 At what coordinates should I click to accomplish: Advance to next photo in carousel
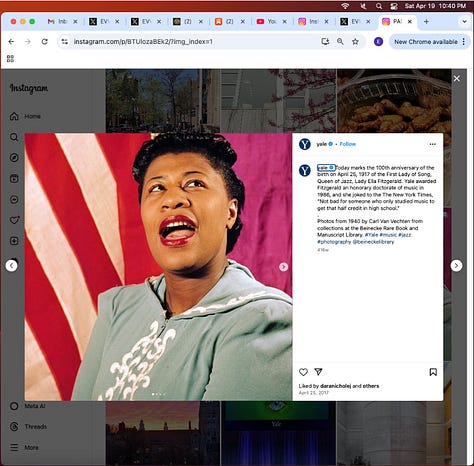coord(283,267)
